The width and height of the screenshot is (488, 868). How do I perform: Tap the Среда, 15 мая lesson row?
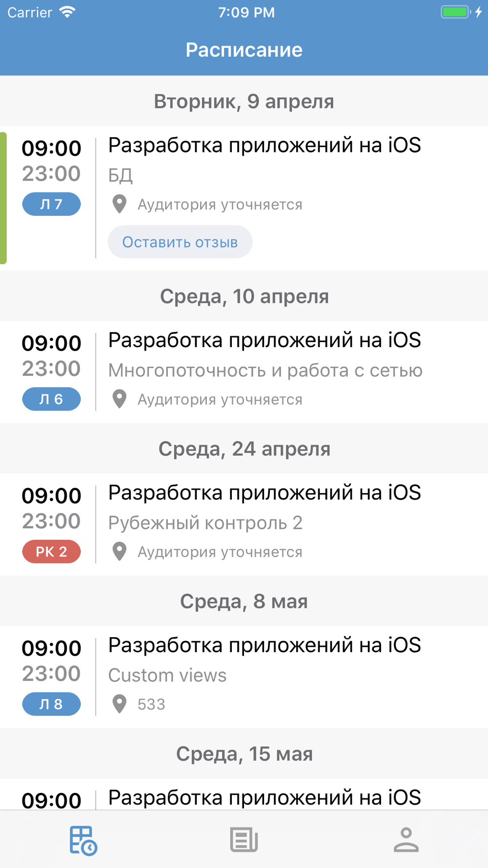click(x=244, y=794)
